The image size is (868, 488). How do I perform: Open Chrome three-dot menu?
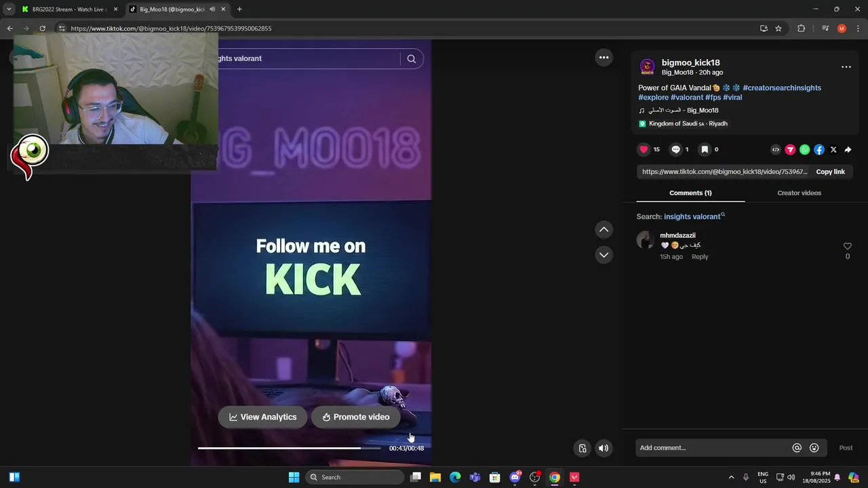point(859,28)
